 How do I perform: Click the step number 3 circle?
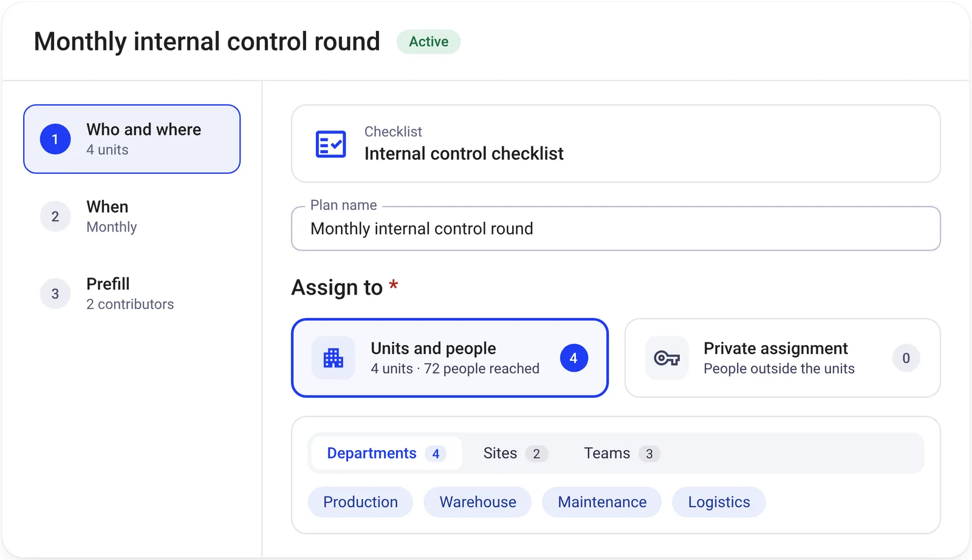55,294
